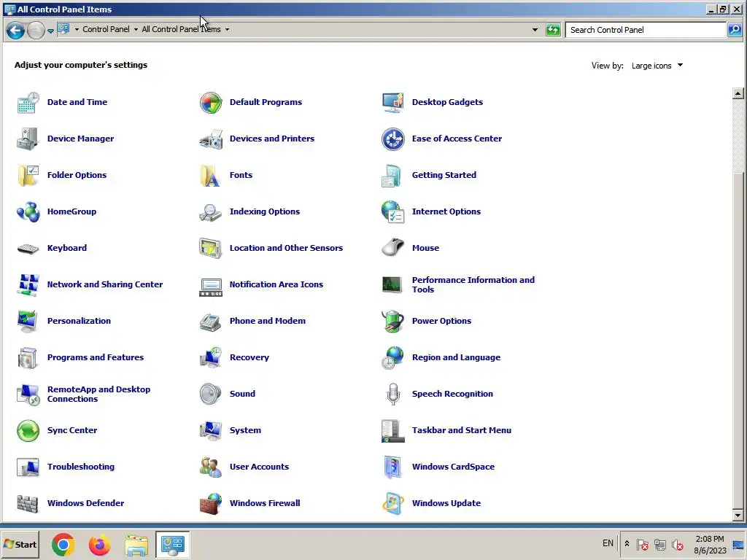This screenshot has height=560, width=747.
Task: Open the Keyboard settings icon
Action: tap(28, 248)
